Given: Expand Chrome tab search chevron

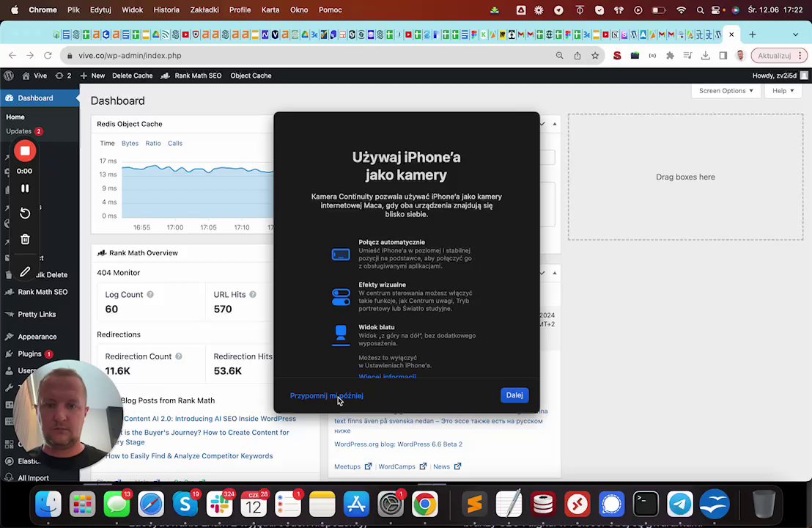Looking at the screenshot, I should pyautogui.click(x=795, y=34).
